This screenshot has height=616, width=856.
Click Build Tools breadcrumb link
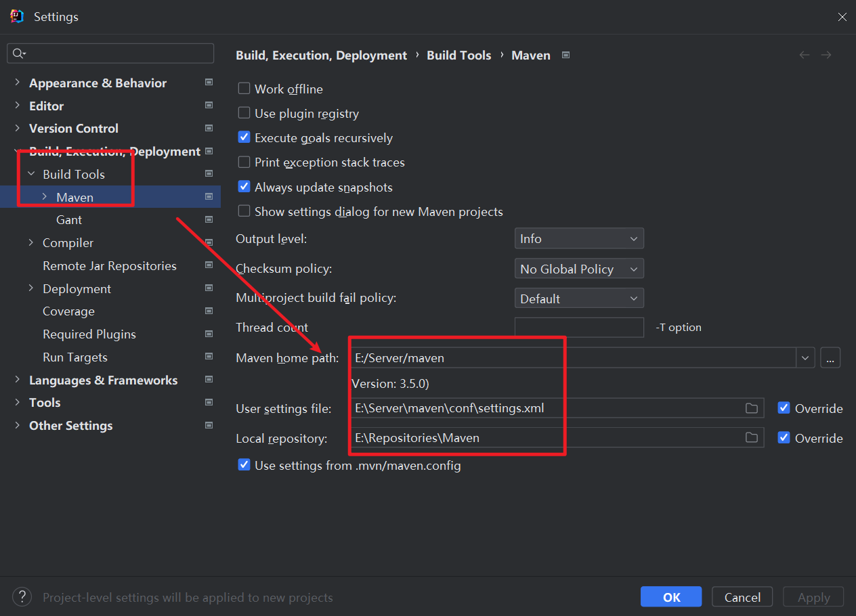tap(459, 56)
